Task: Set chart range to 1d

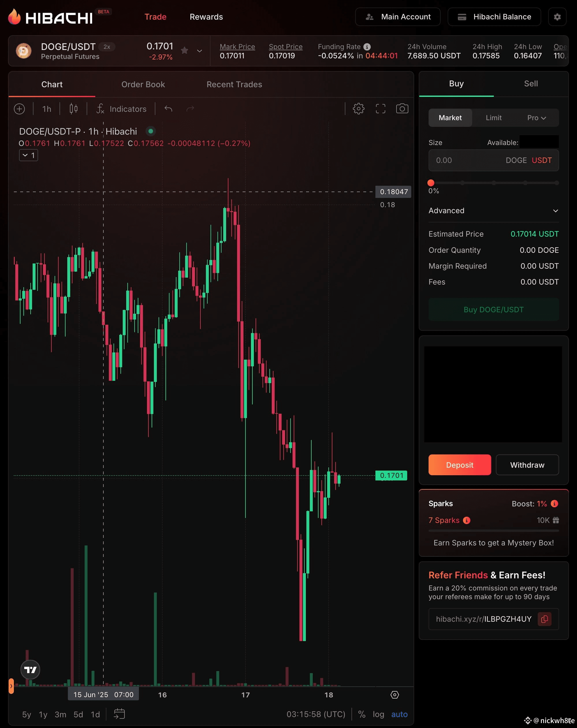Action: [x=95, y=714]
